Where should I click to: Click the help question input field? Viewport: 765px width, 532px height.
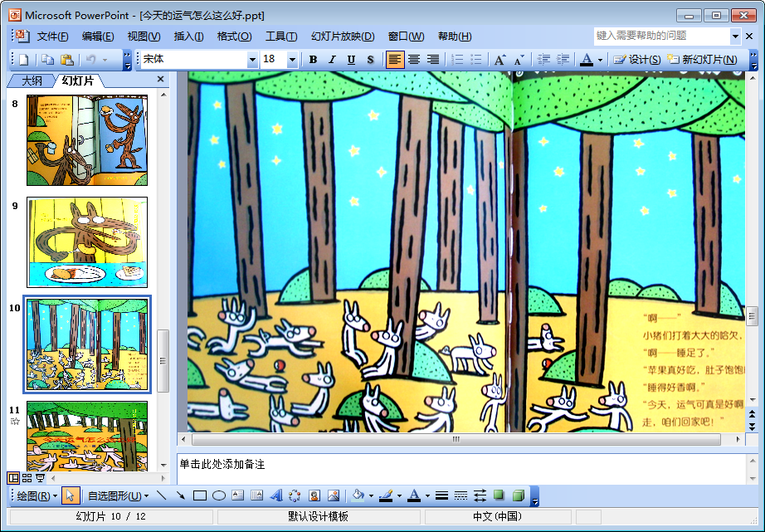pyautogui.click(x=662, y=36)
